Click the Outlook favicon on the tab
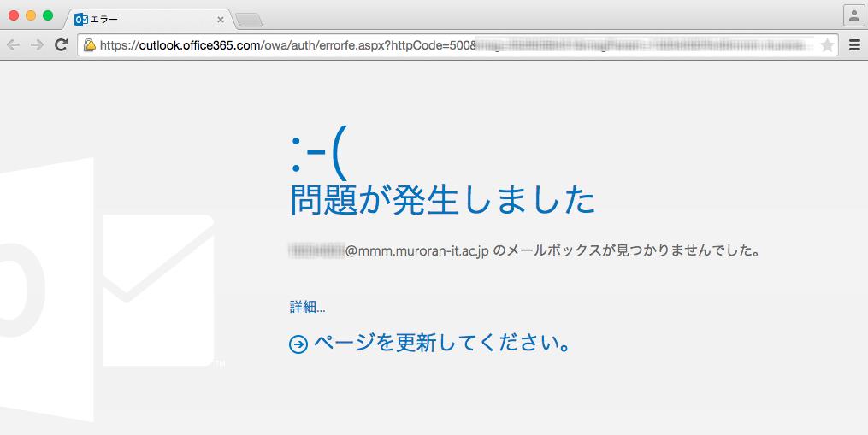This screenshot has width=868, height=435. coord(81,20)
